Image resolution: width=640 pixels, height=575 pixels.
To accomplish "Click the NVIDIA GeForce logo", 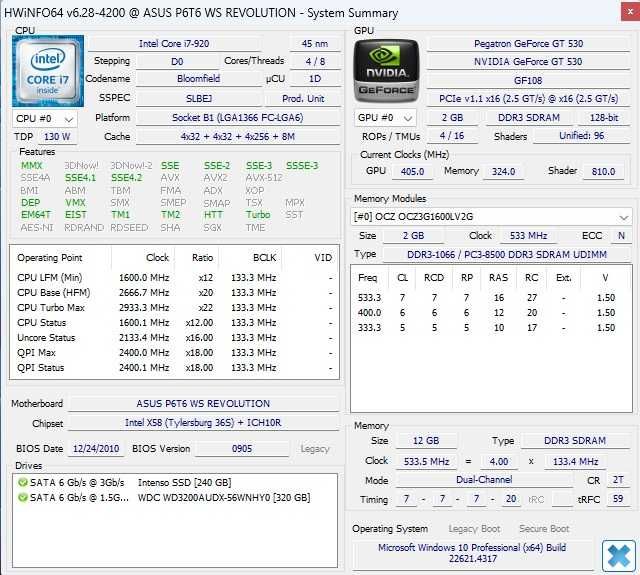I will 386,71.
